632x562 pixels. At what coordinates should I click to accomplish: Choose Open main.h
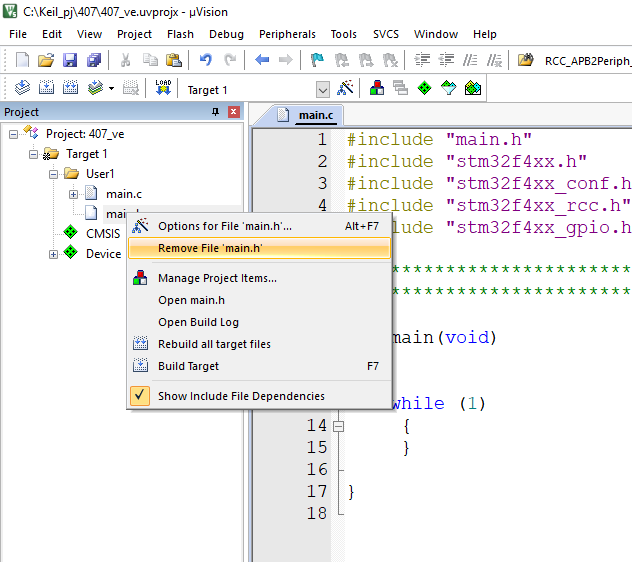tap(259, 300)
